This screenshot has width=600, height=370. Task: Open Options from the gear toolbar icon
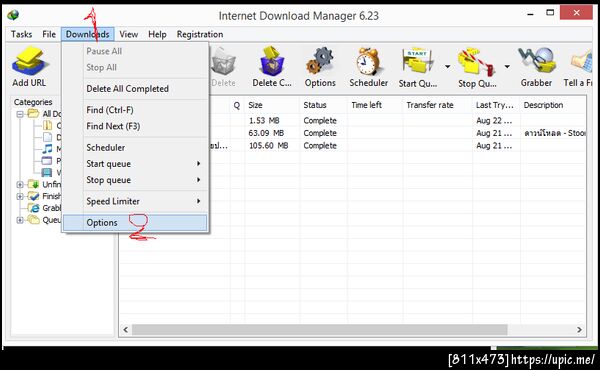click(320, 61)
